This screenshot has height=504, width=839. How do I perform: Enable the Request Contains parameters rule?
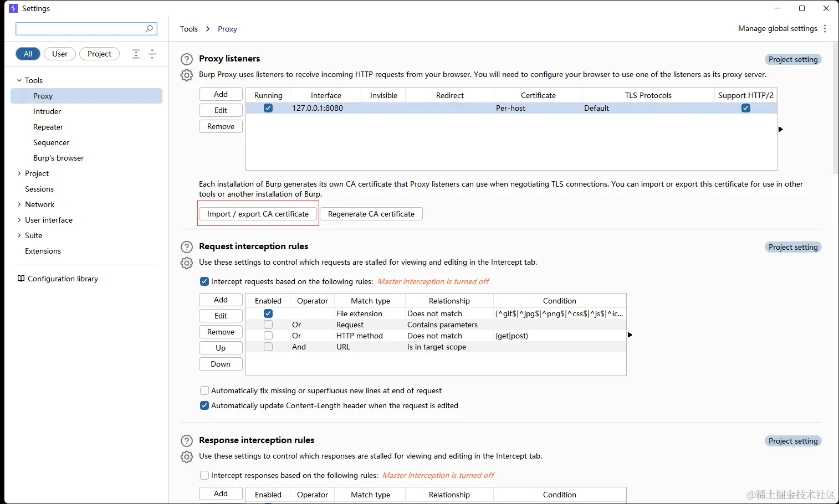[268, 325]
